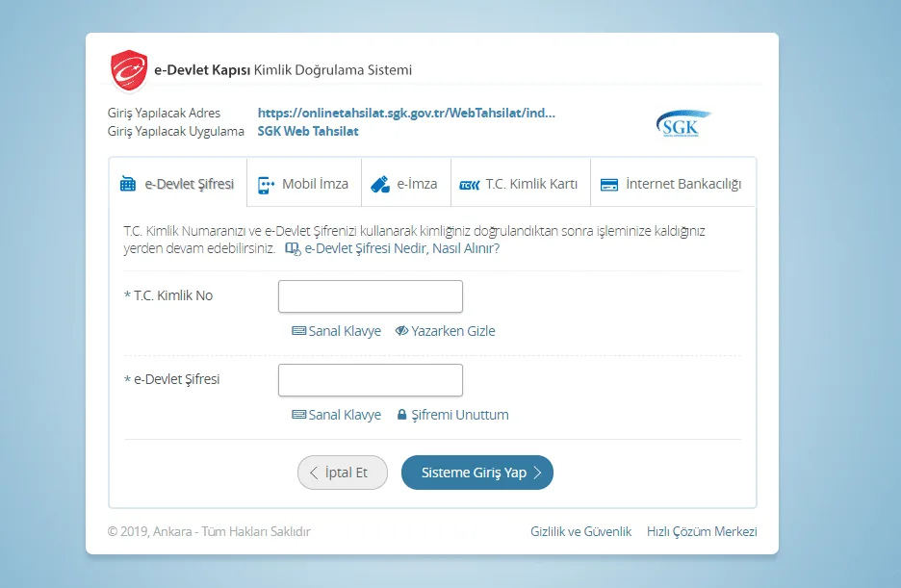Click the e-Devlet Kapısı shield logo
The image size is (901, 588).
coord(129,70)
